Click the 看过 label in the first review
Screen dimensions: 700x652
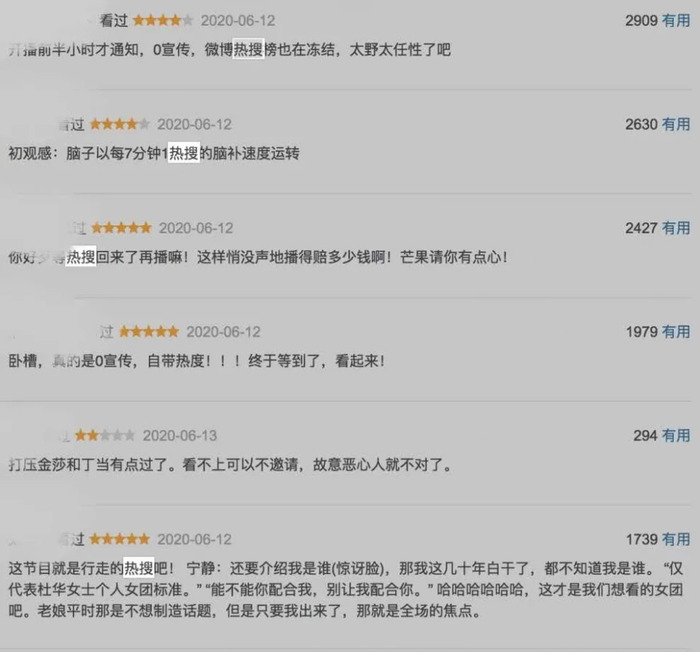point(113,21)
